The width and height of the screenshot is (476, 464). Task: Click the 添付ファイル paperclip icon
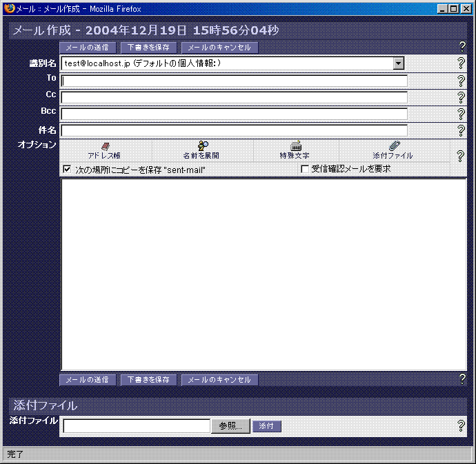pyautogui.click(x=394, y=146)
